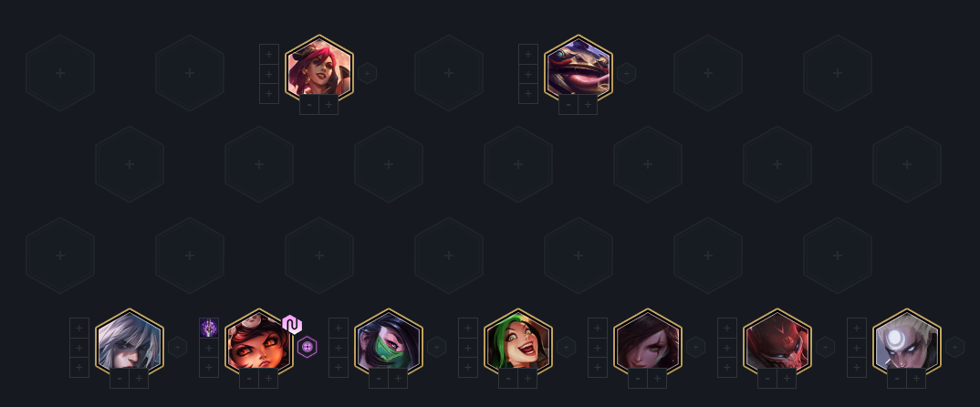The image size is (980, 407).
Task: Select the Annie champion portrait
Action: (259, 341)
